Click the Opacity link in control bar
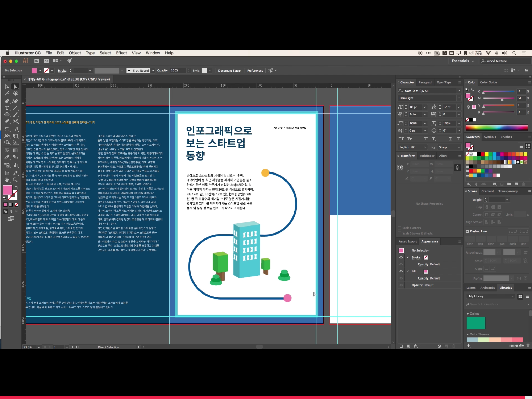 [163, 71]
